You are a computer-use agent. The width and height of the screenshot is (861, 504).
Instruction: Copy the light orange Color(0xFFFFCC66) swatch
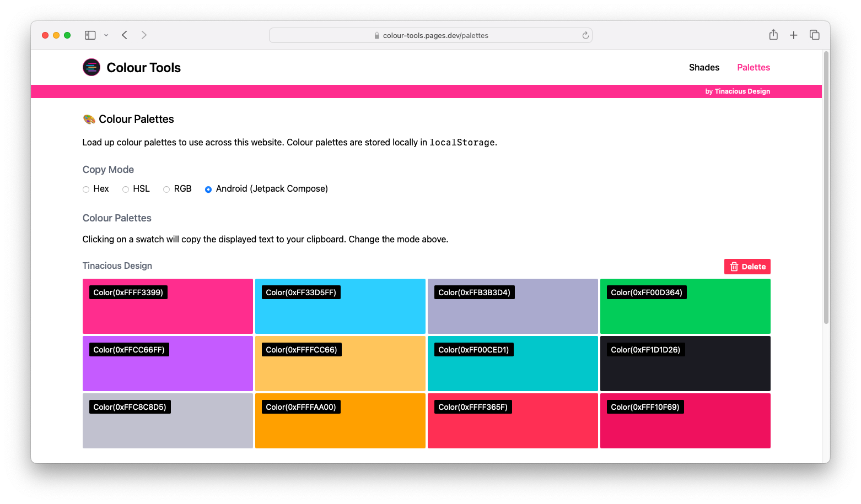click(x=340, y=363)
